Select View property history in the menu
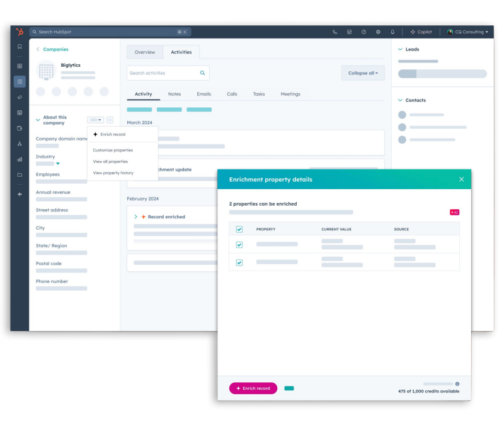504x427 pixels. (x=114, y=172)
